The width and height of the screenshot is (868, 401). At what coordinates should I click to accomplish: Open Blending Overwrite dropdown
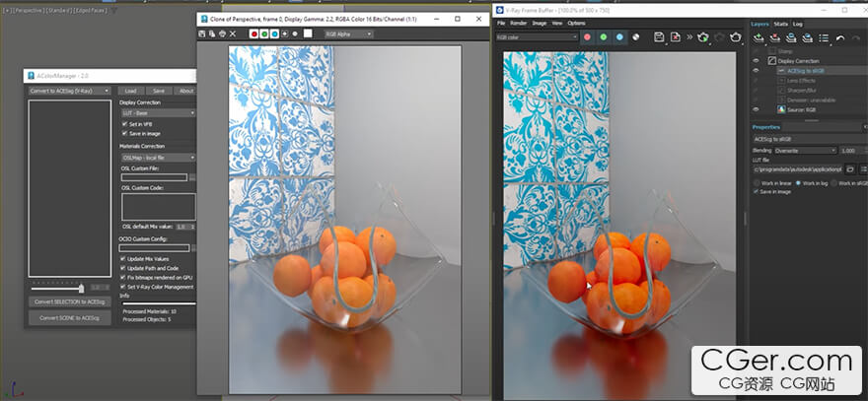805,151
